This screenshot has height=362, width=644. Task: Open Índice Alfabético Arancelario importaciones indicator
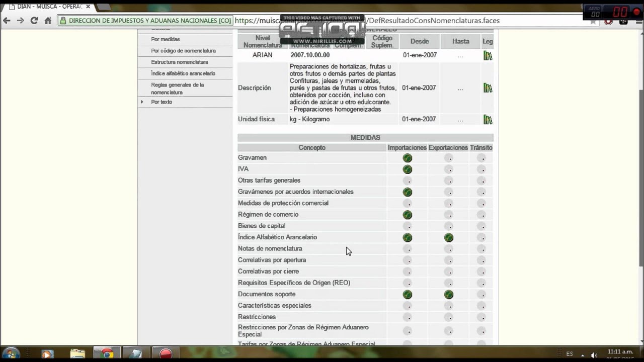click(x=408, y=237)
